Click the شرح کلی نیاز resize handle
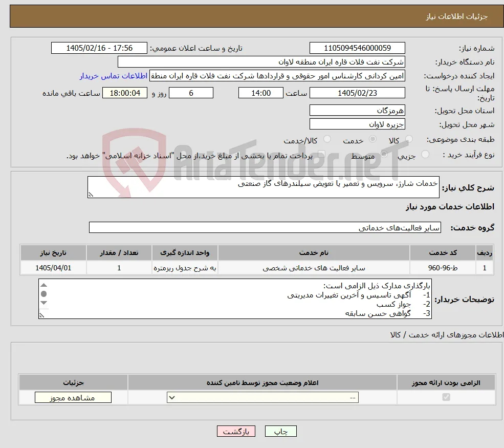The width and height of the screenshot is (504, 448). point(91,194)
